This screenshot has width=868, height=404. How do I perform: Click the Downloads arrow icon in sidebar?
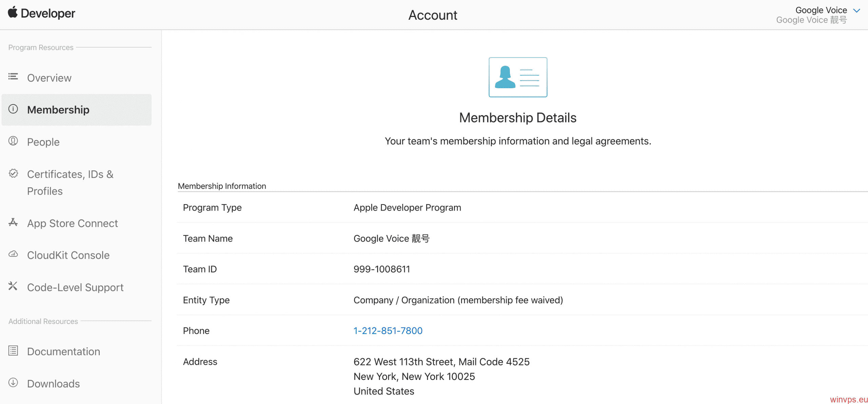(x=13, y=383)
